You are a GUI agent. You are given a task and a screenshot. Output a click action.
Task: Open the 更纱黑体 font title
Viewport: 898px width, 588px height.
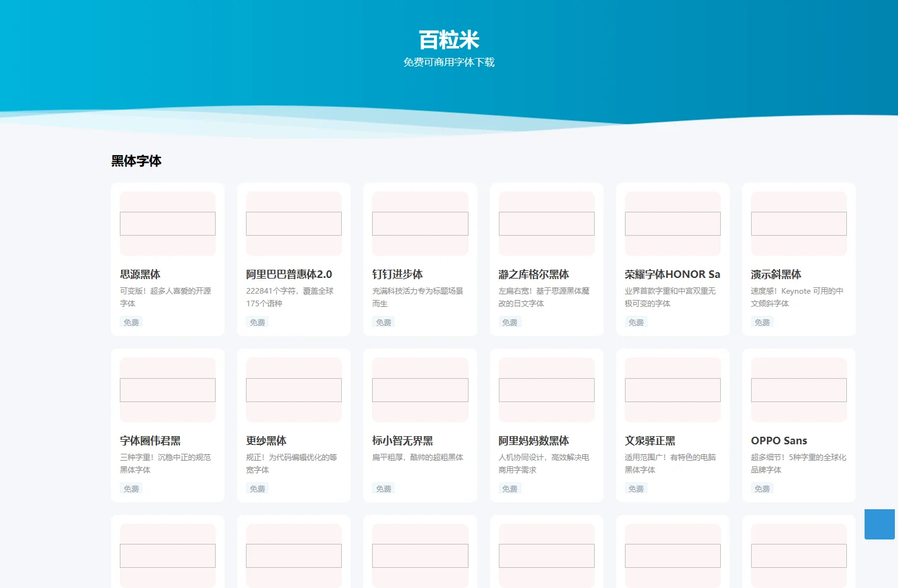[266, 441]
